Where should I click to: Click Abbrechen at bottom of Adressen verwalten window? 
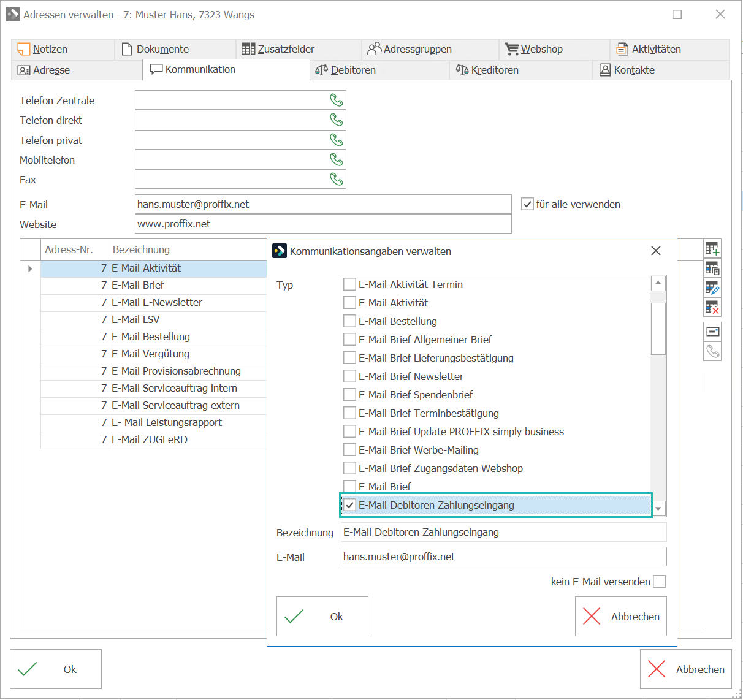[686, 669]
